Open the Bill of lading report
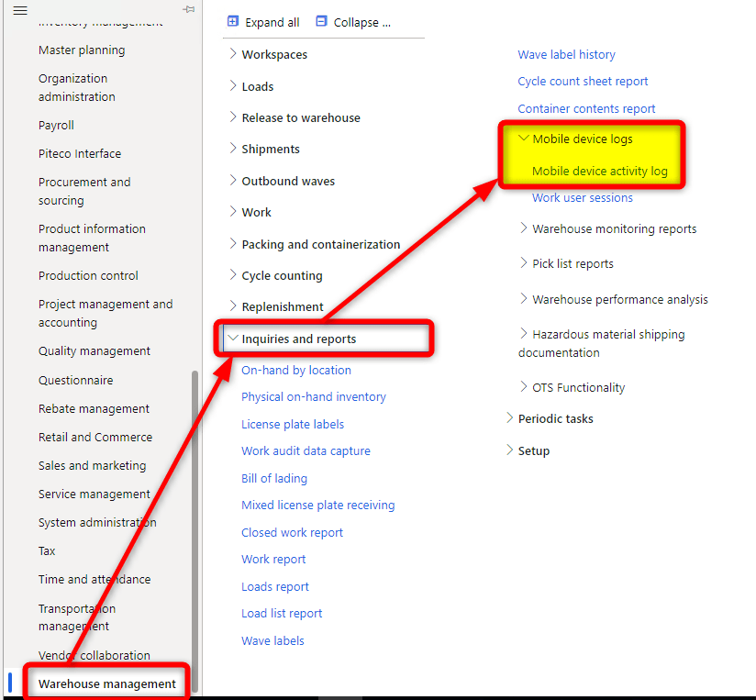The width and height of the screenshot is (756, 700). 273,478
